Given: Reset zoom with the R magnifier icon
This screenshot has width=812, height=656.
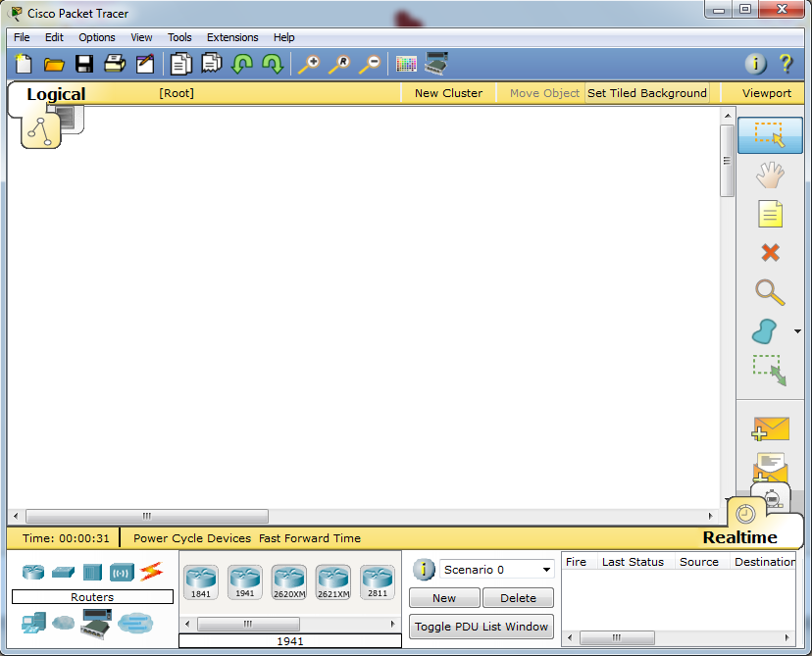Looking at the screenshot, I should pyautogui.click(x=339, y=64).
